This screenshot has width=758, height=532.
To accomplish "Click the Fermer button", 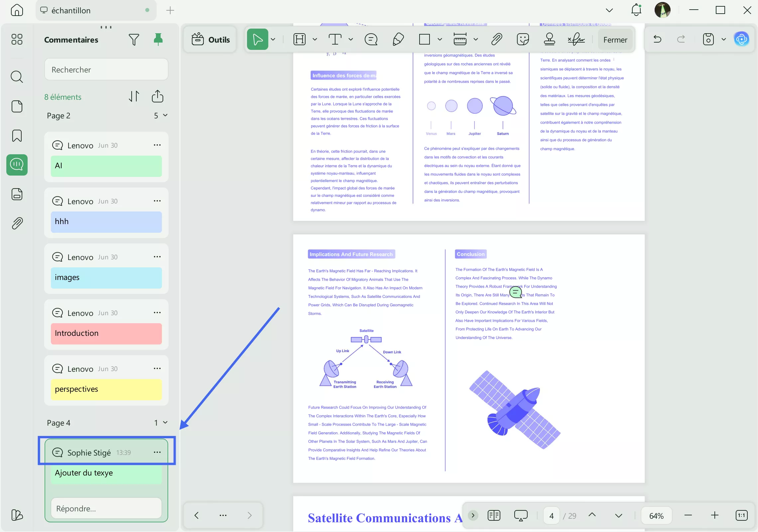I will click(615, 40).
